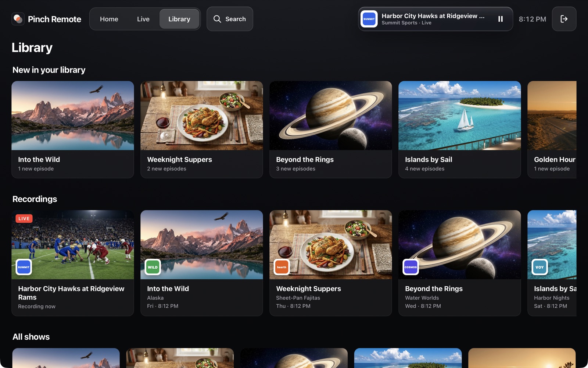Open Into the Wild in New in your library

(73, 130)
